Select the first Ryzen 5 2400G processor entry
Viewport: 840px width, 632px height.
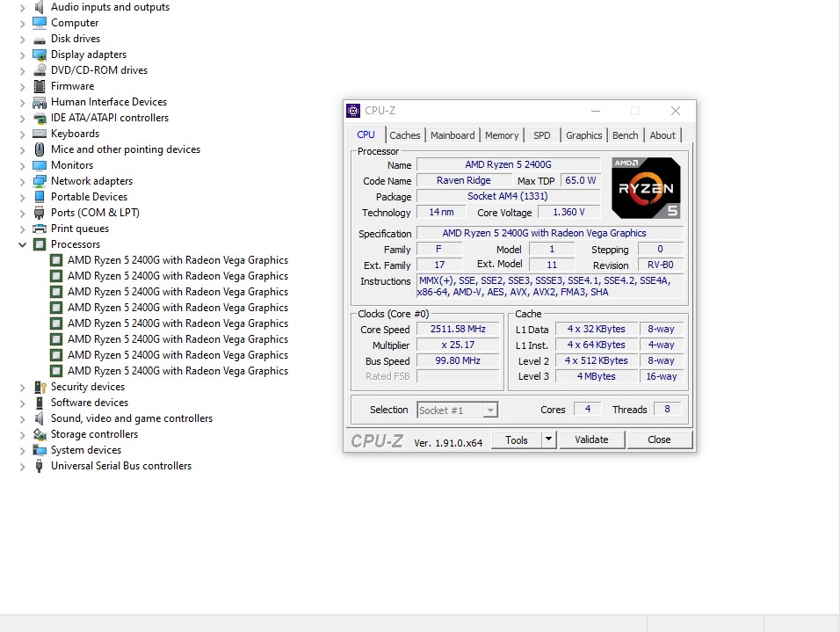coord(177,260)
